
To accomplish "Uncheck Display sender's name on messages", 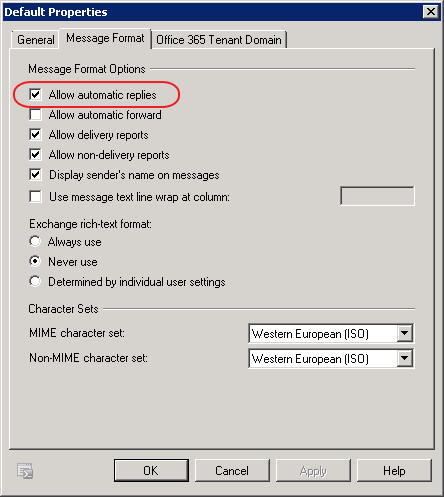I will (x=35, y=175).
